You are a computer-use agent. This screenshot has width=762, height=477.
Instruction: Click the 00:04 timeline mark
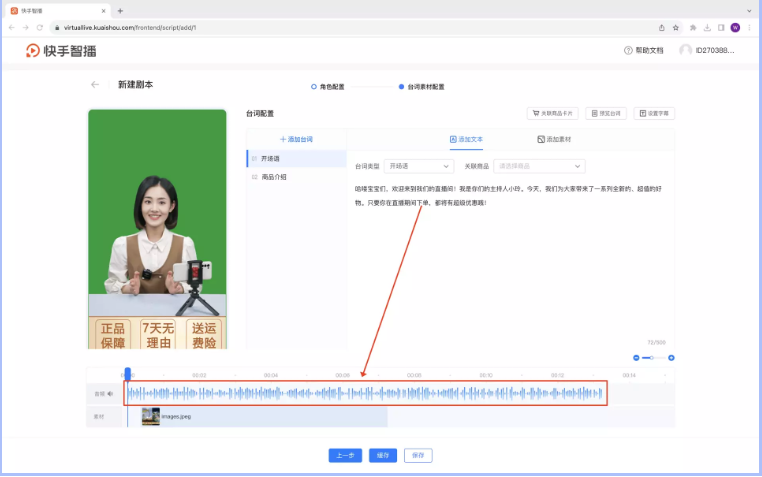coord(271,375)
